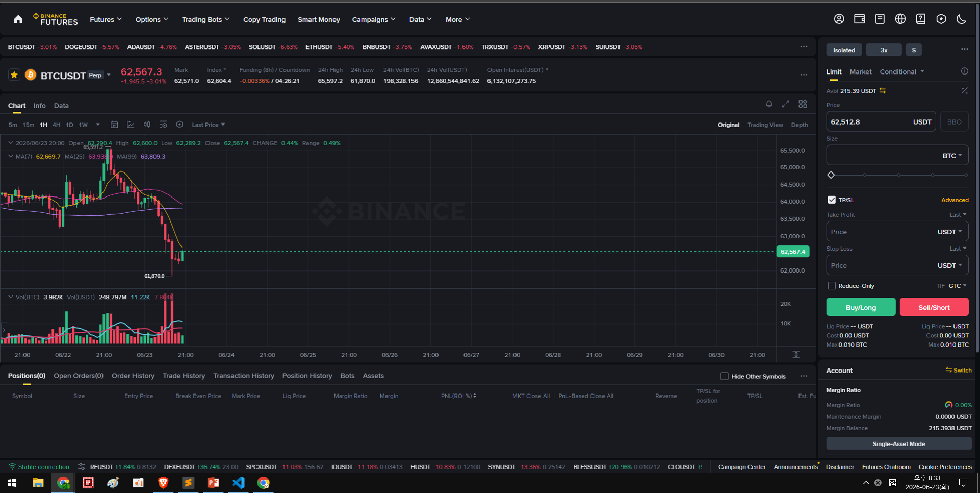Screen dimensions: 980x493
Task: Open the calculator icon in order panel
Action: point(964,90)
